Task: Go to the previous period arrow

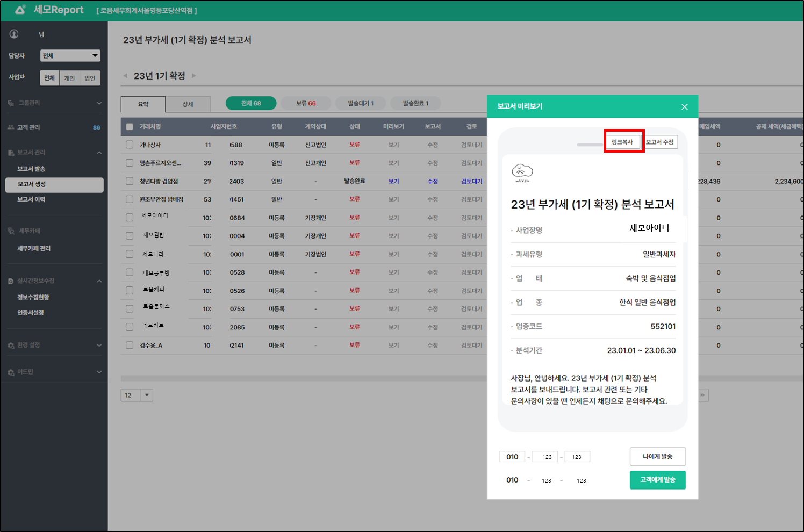Action: pos(126,76)
